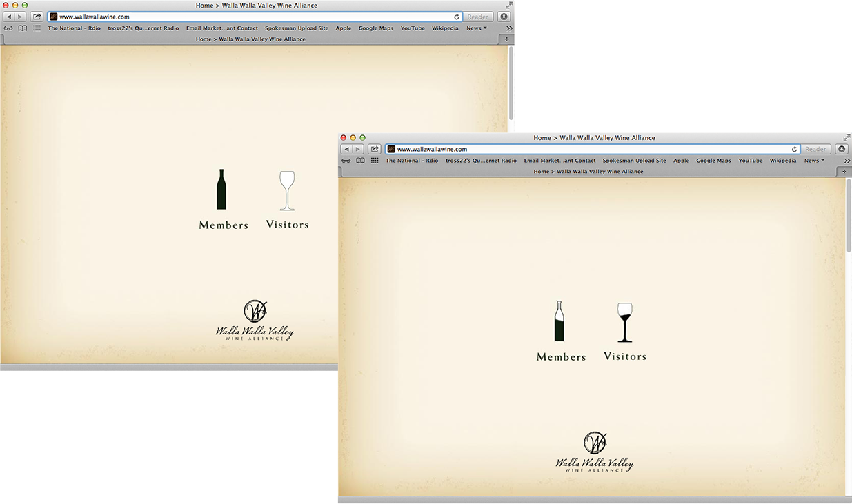The image size is (852, 504).
Task: Open Google Maps bookmark in the rear window
Action: click(376, 28)
